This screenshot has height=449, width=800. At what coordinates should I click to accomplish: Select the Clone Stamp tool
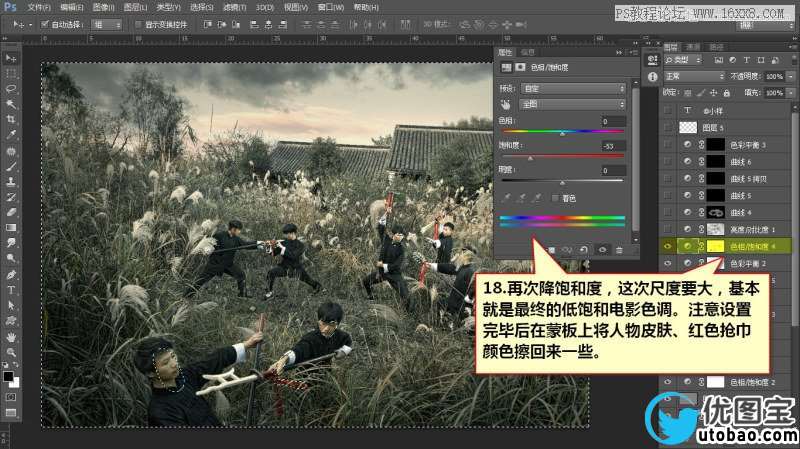click(11, 182)
